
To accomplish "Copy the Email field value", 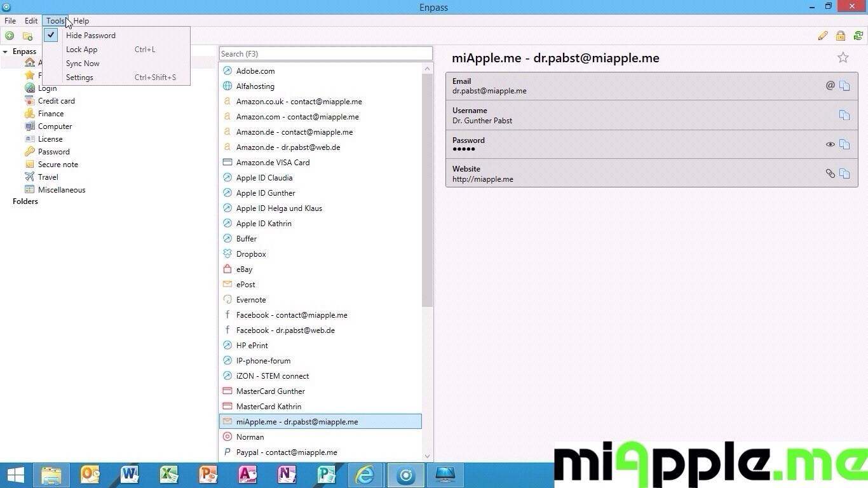I will pos(844,86).
